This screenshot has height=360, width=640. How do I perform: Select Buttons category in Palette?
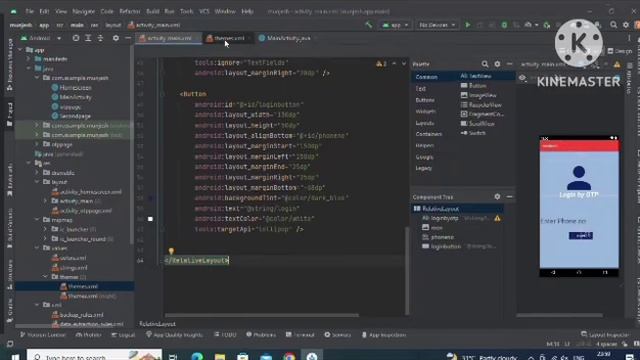click(x=425, y=100)
